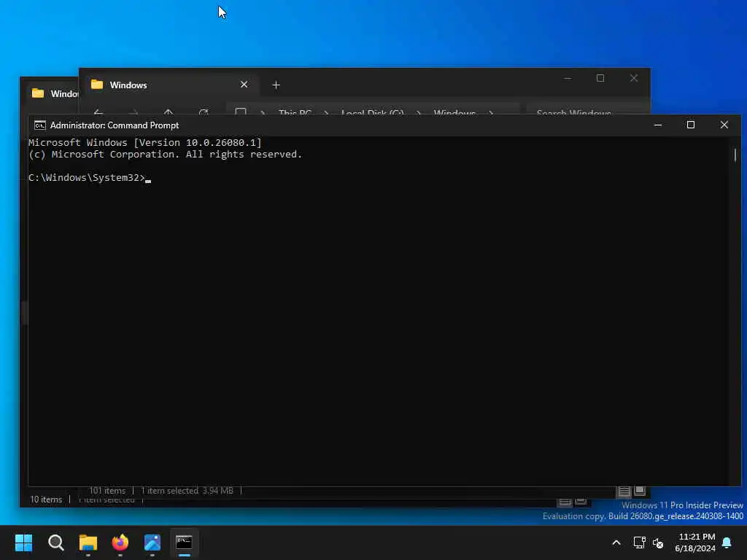Close the front File Explorer window
Viewport: 747px width, 560px height.
click(x=634, y=78)
